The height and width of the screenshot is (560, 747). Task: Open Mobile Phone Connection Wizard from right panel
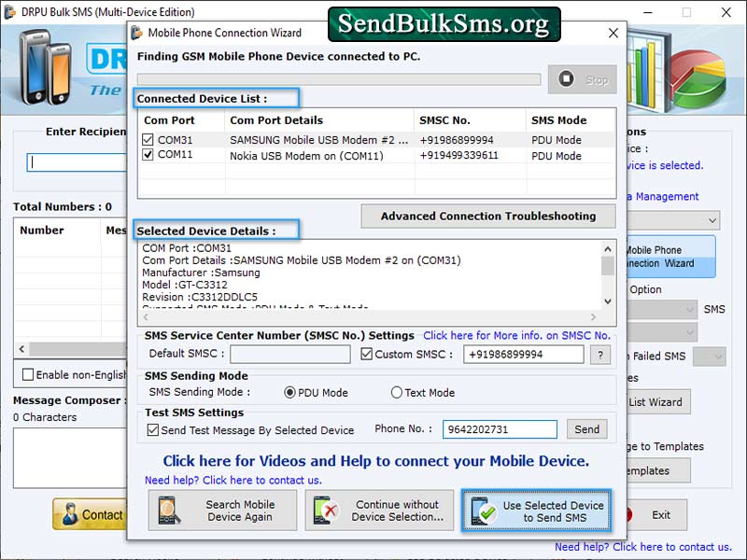(x=674, y=255)
